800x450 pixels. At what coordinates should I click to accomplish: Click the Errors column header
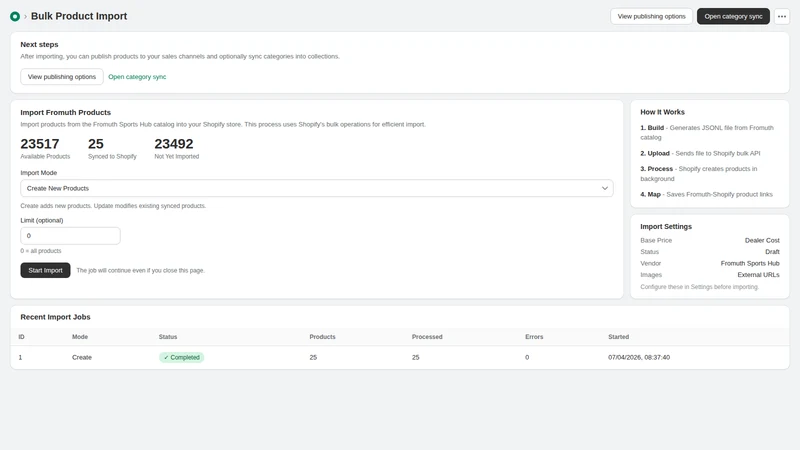click(534, 337)
